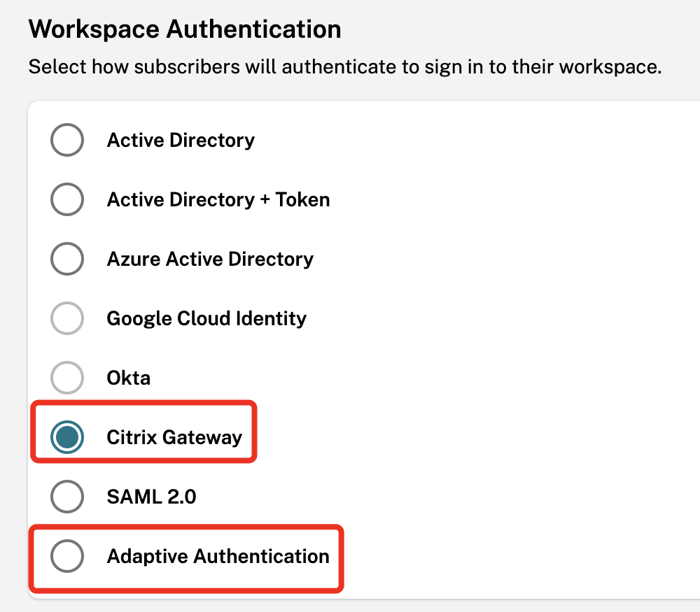The image size is (700, 612).
Task: Pick the Google Cloud Identity radio button
Action: [x=67, y=318]
